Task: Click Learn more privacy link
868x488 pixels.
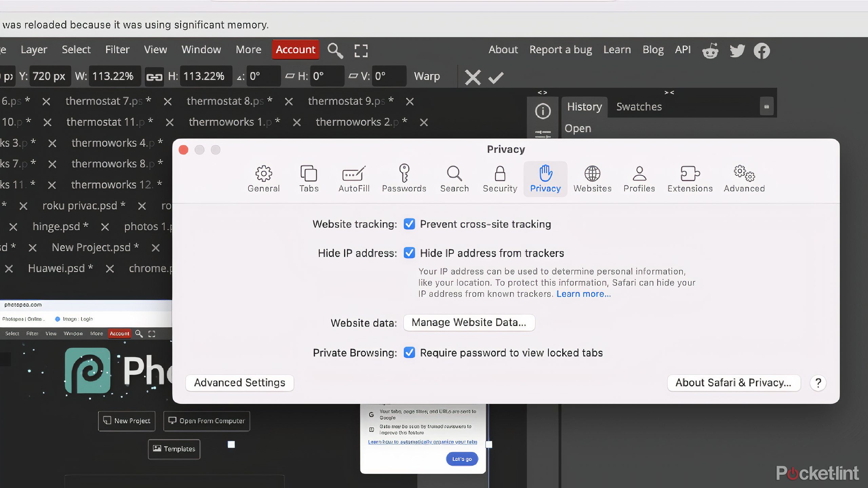Action: coord(583,294)
